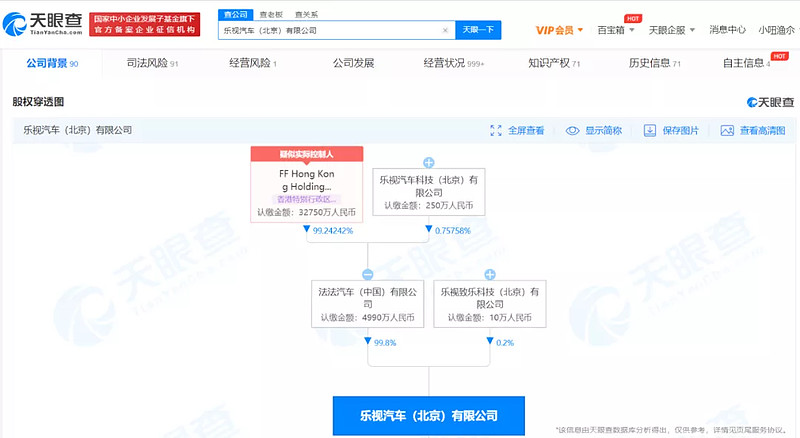The width and height of the screenshot is (800, 438).
Task: Click the red official credit agency banner
Action: click(144, 25)
